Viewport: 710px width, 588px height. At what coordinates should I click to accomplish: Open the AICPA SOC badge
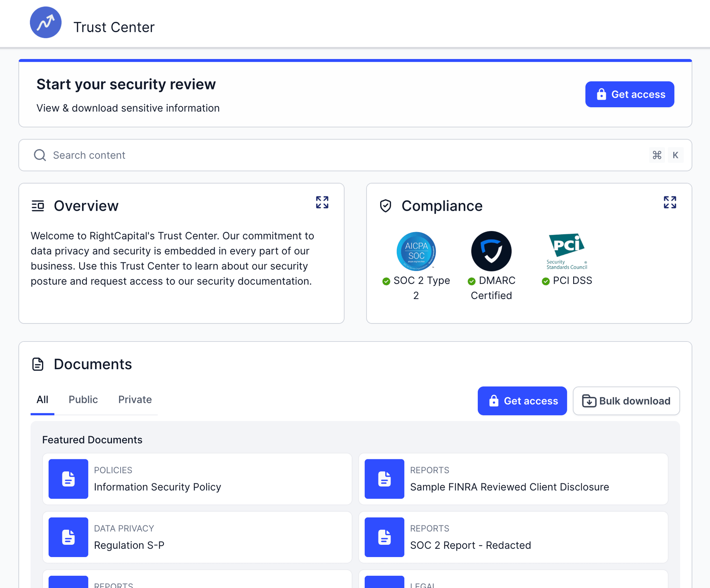416,251
